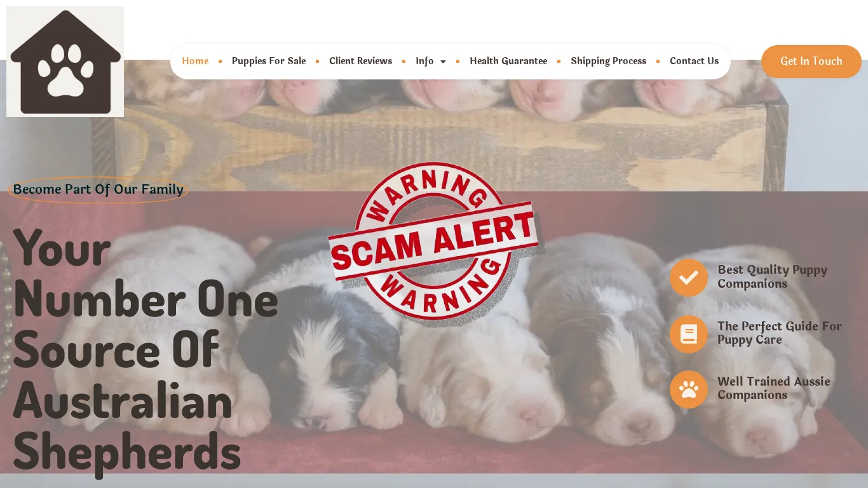Click The Perfect Guide For Puppy Care

click(780, 333)
